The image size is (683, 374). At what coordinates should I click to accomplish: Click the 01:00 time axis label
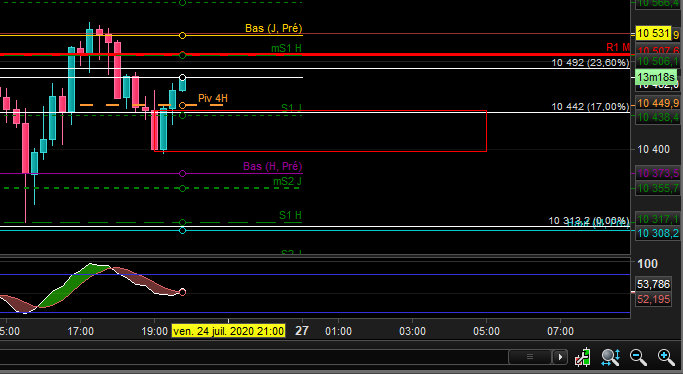tap(338, 331)
